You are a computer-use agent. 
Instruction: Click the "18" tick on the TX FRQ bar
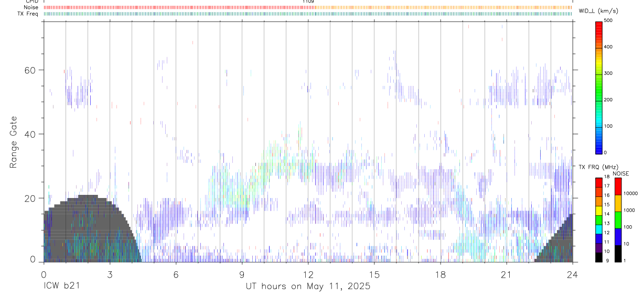tap(607, 177)
